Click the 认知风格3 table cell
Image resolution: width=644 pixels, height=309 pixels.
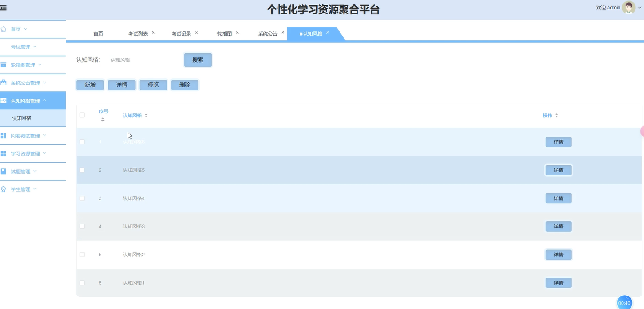point(134,226)
